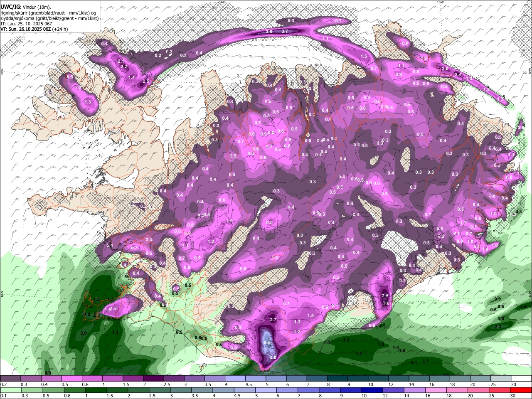Select the '2.9' value in the southeast
The height and width of the screenshot is (399, 532).
click(385, 296)
